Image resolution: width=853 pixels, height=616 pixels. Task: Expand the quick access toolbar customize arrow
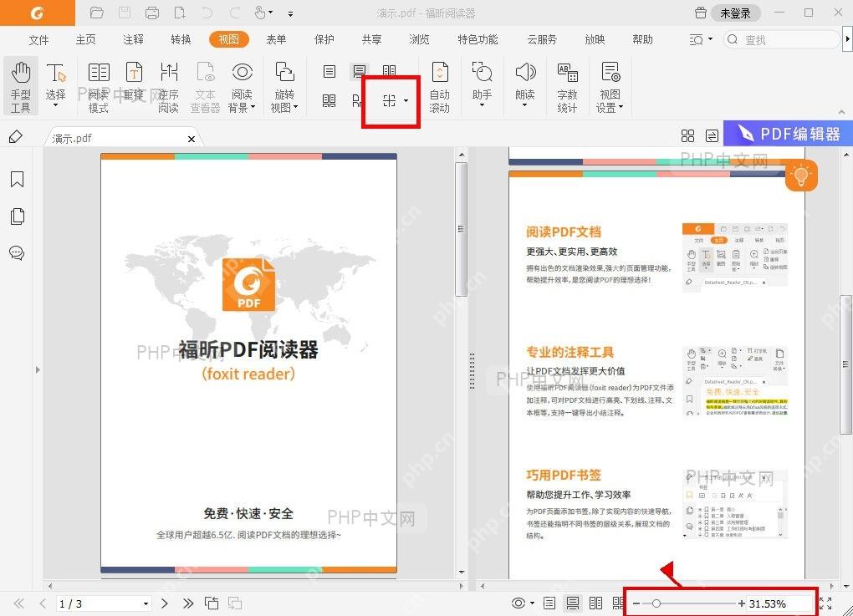click(x=290, y=13)
